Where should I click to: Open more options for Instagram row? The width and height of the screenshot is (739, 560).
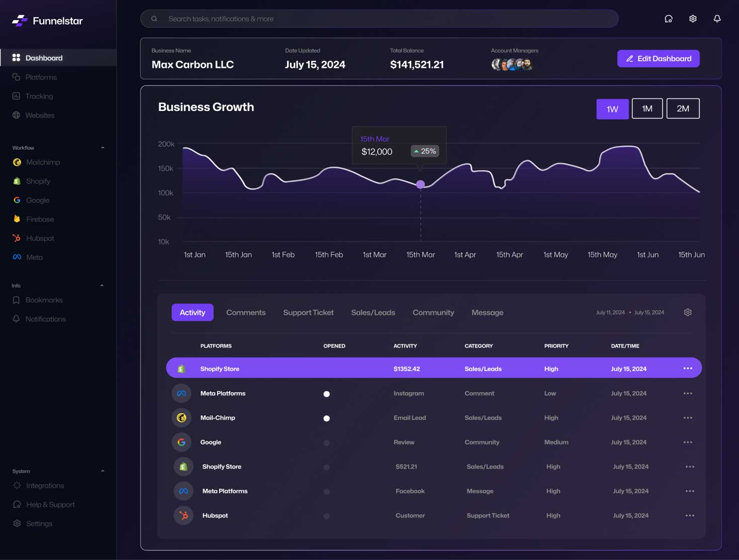click(x=688, y=393)
